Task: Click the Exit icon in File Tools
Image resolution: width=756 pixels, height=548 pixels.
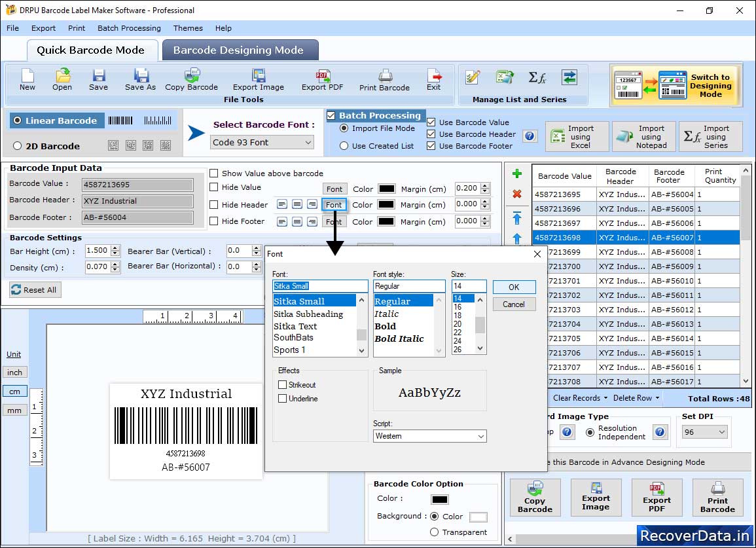Action: (433, 80)
